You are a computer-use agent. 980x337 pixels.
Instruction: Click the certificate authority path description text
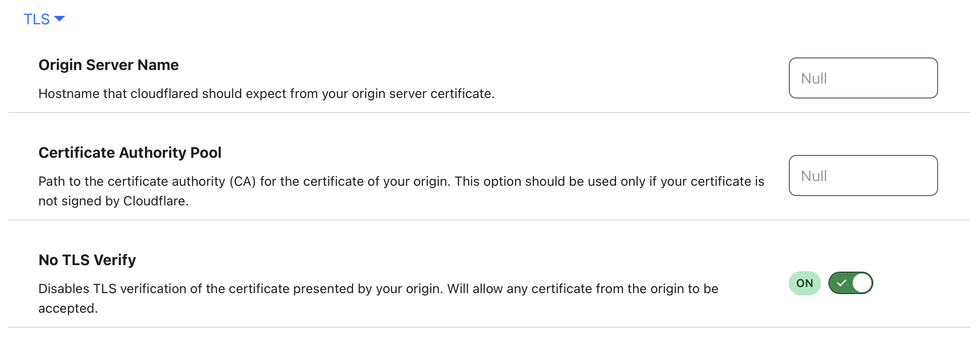pos(401,191)
